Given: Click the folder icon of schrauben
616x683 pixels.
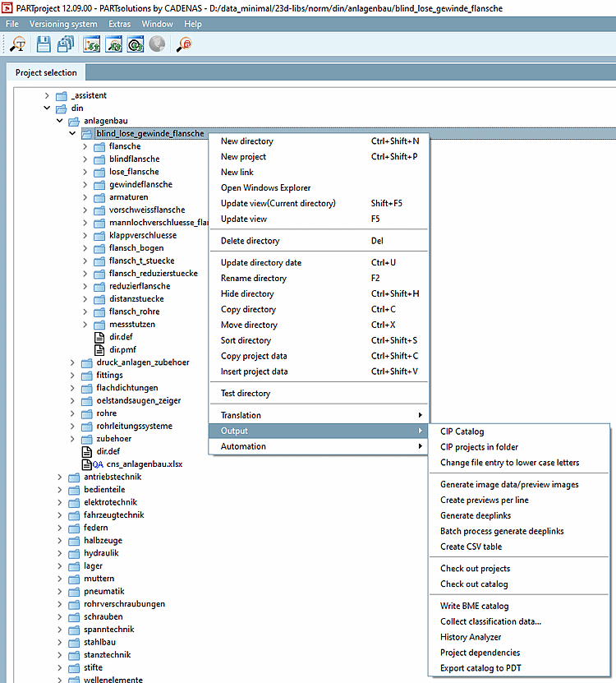Looking at the screenshot, I should (74, 616).
